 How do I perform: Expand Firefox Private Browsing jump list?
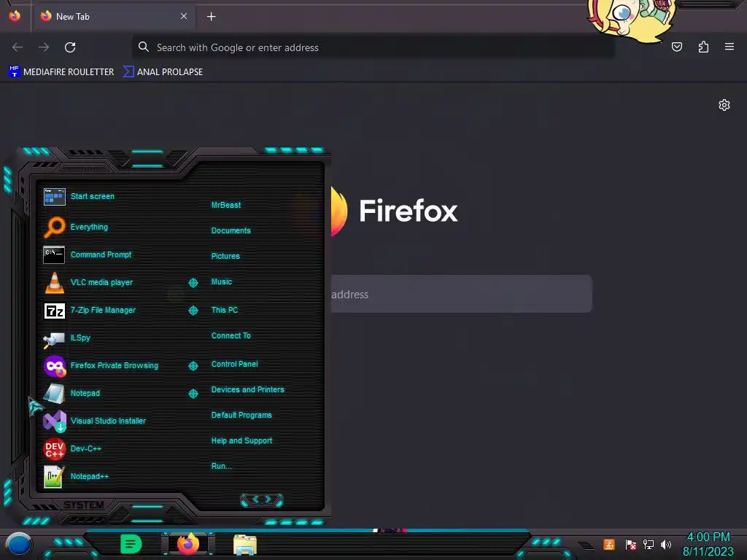point(193,366)
